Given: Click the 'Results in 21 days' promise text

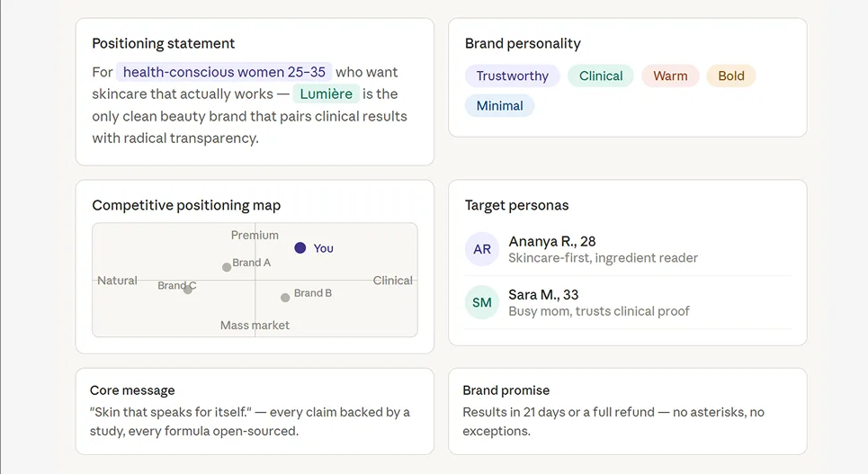Looking at the screenshot, I should point(613,422).
